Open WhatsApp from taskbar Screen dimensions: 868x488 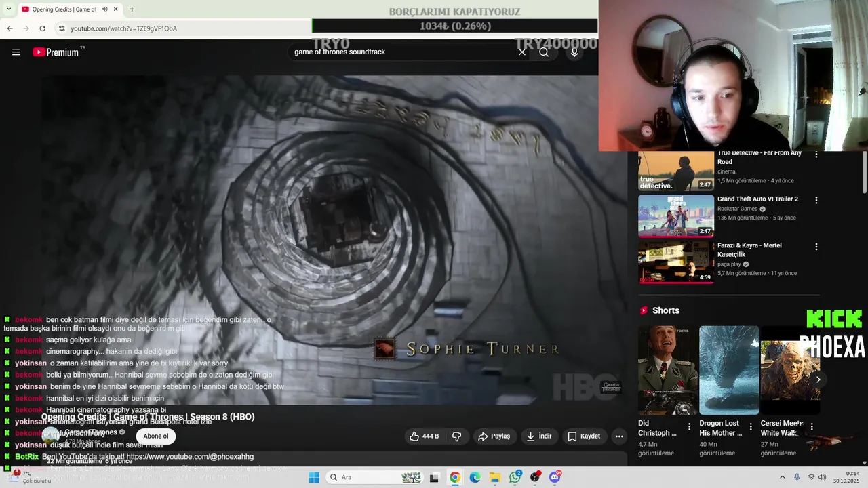[x=515, y=477]
